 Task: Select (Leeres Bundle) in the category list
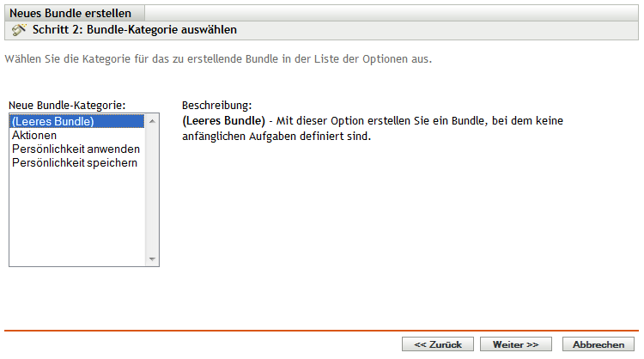point(53,122)
